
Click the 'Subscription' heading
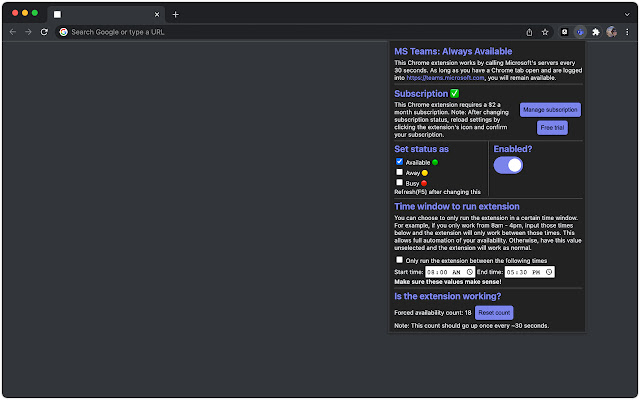[421, 93]
